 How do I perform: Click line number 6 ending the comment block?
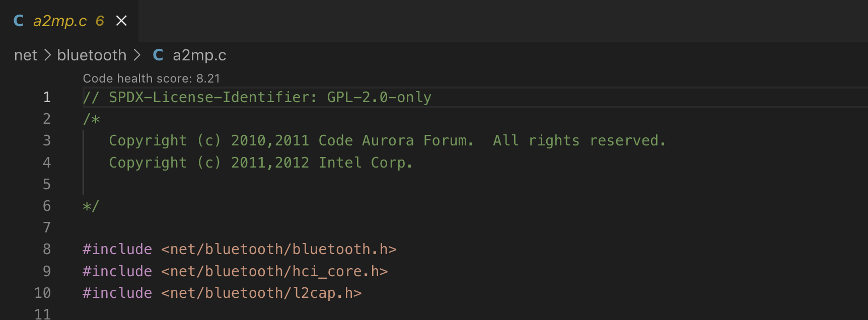46,206
